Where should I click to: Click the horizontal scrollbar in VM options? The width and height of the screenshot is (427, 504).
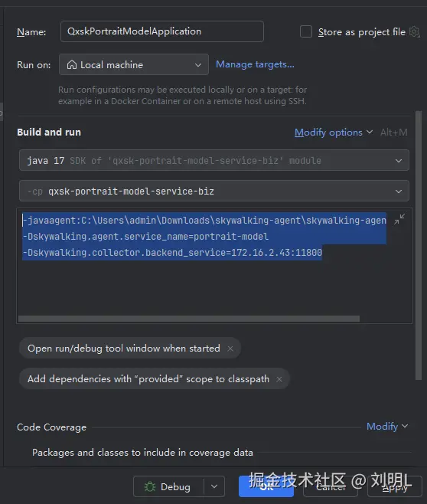tap(189, 319)
